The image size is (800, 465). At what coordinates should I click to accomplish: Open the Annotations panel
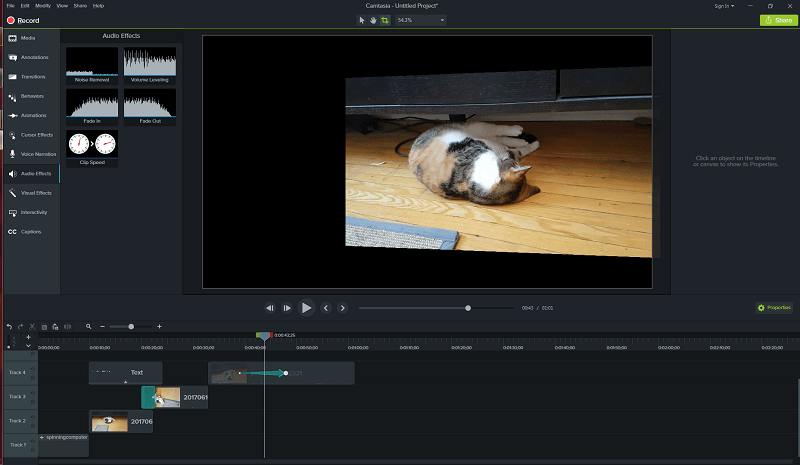32,57
